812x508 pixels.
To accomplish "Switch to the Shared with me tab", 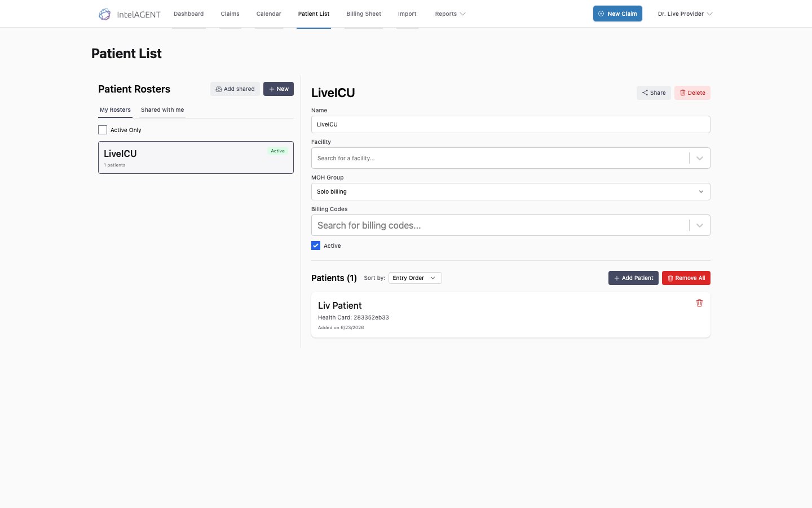I will pos(162,110).
